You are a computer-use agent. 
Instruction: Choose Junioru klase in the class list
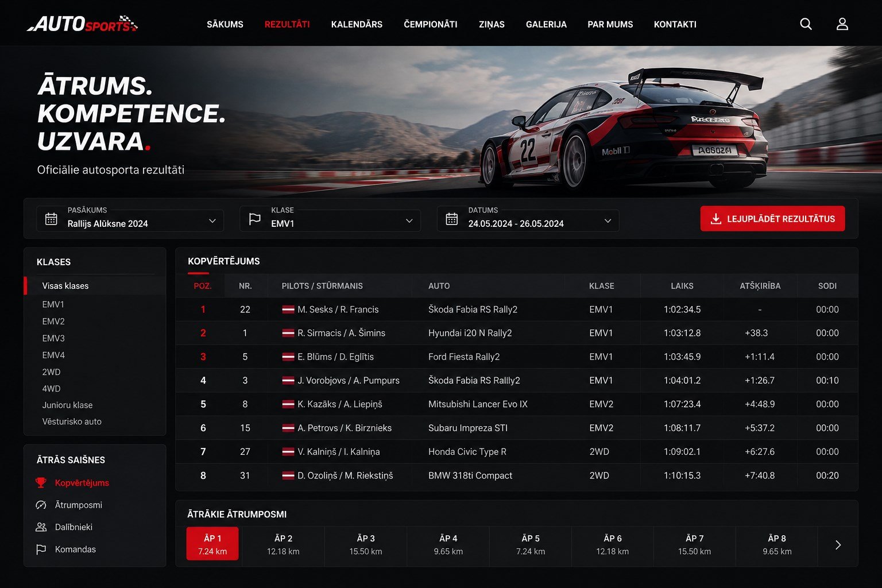click(x=67, y=405)
